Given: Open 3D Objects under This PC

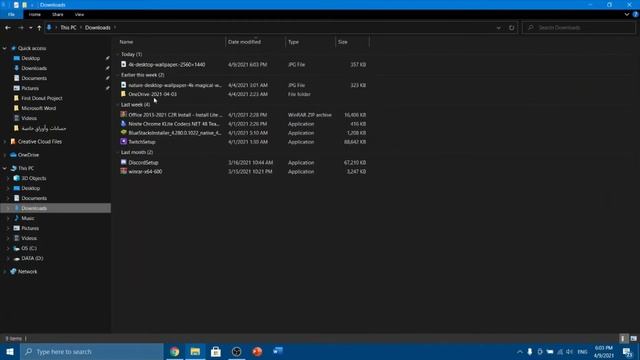Looking at the screenshot, I should point(33,178).
